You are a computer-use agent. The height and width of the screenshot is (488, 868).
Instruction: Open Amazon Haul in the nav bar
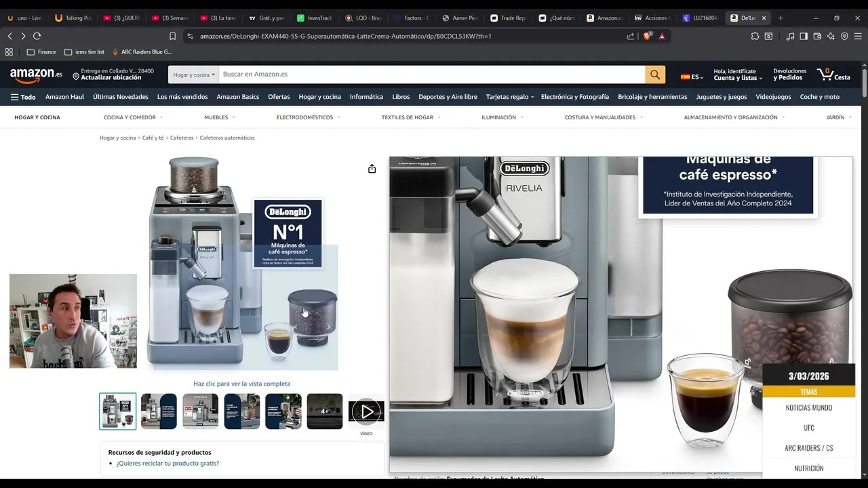point(64,97)
